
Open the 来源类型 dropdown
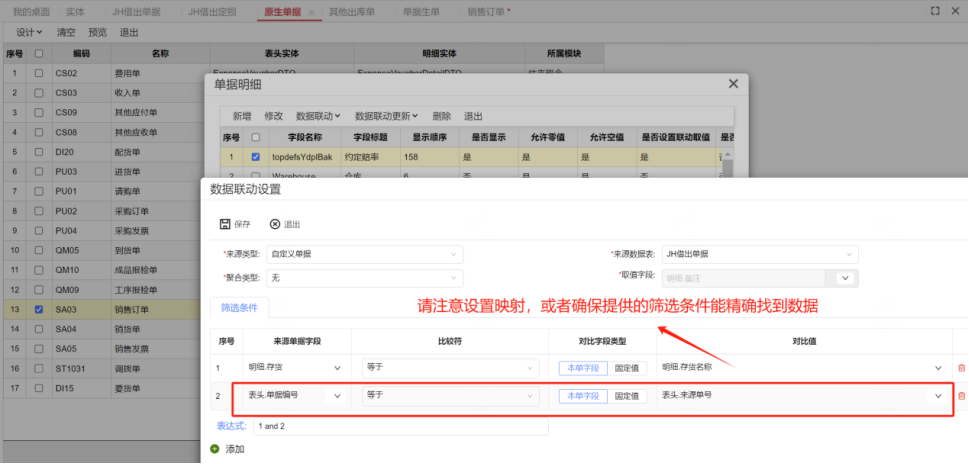tap(365, 254)
